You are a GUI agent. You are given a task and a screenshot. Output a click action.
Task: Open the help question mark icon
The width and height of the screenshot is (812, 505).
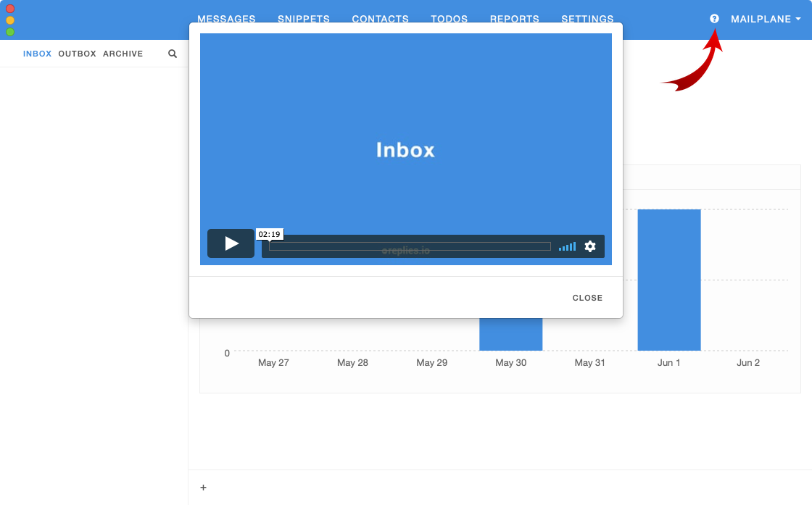click(714, 19)
